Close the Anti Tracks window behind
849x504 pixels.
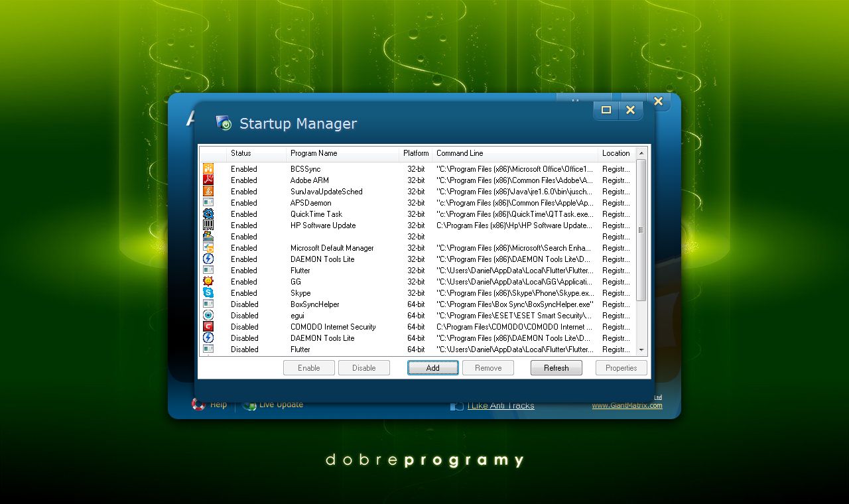point(658,101)
